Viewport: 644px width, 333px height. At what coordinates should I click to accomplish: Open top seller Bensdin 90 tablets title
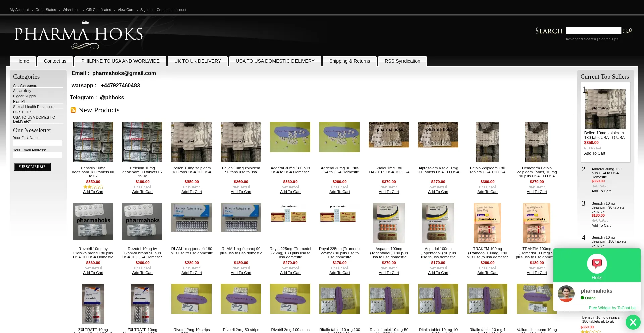click(x=608, y=207)
